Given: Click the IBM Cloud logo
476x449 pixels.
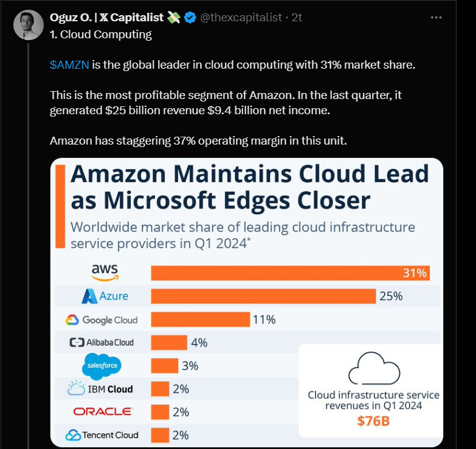Looking at the screenshot, I should point(101,389).
